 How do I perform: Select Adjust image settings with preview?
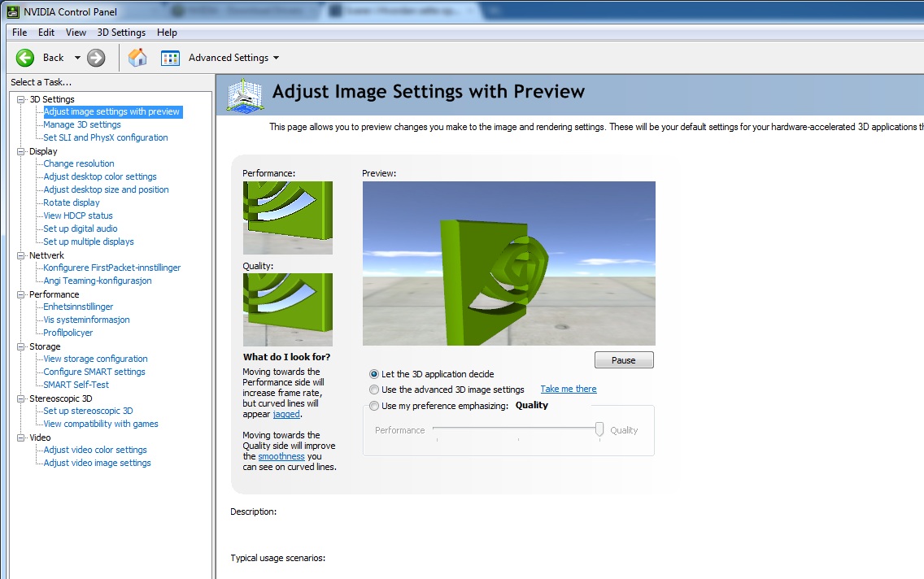tap(112, 112)
